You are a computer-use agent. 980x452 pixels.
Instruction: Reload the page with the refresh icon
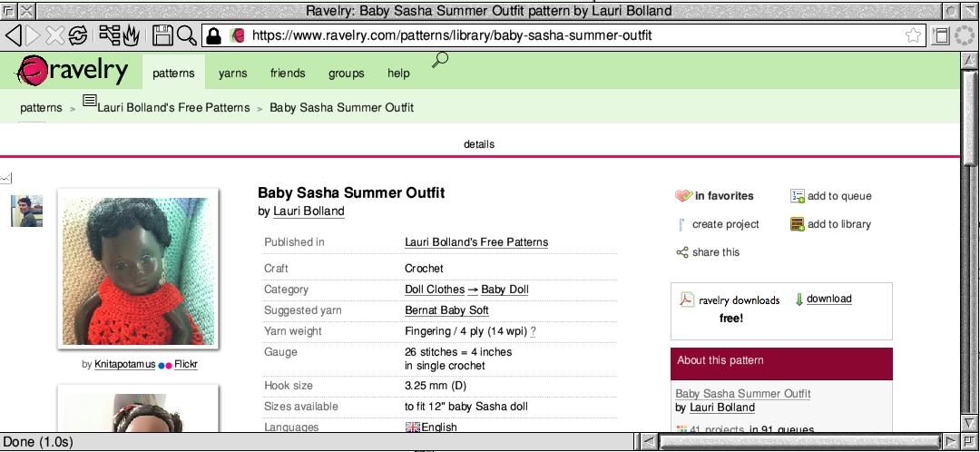78,35
